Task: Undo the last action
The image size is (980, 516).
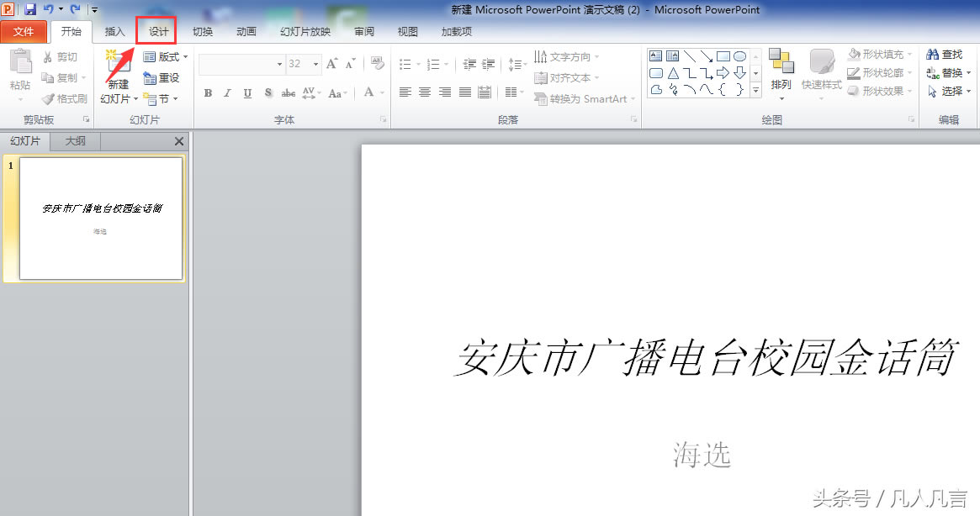Action: pyautogui.click(x=48, y=9)
